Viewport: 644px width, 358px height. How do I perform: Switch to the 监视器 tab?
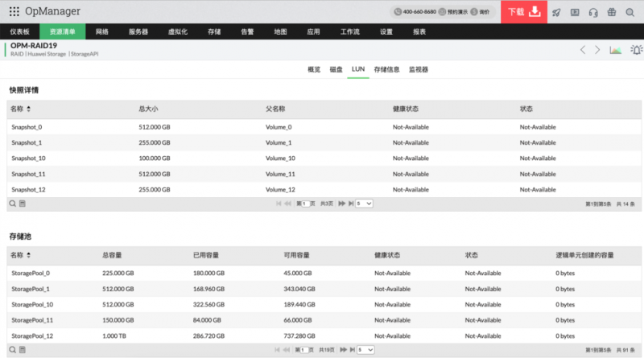click(x=419, y=70)
